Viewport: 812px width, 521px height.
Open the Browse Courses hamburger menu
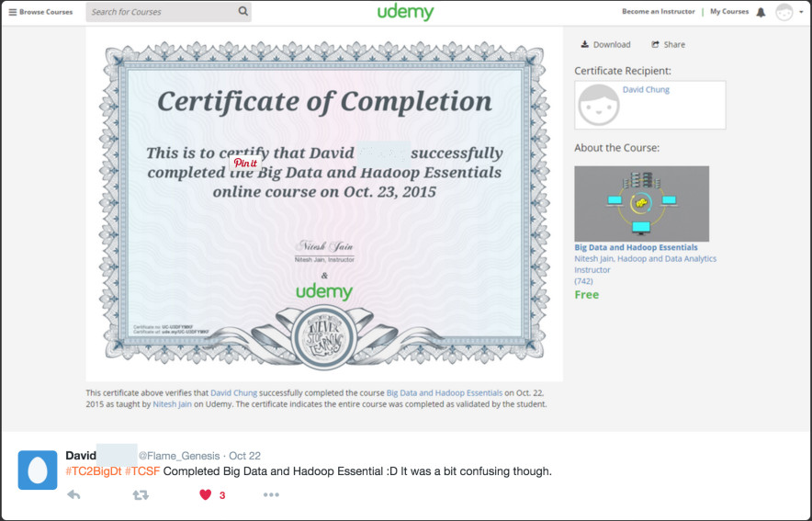tap(13, 12)
